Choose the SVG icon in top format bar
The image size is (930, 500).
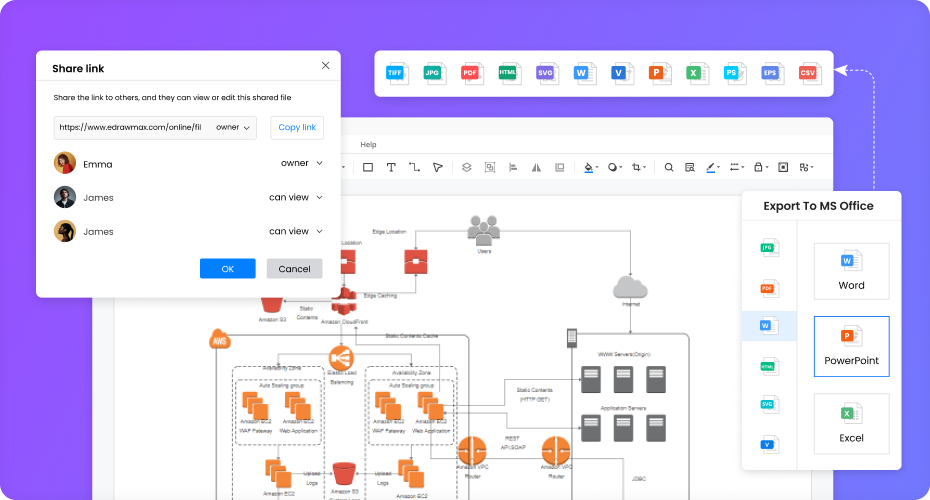click(x=545, y=73)
